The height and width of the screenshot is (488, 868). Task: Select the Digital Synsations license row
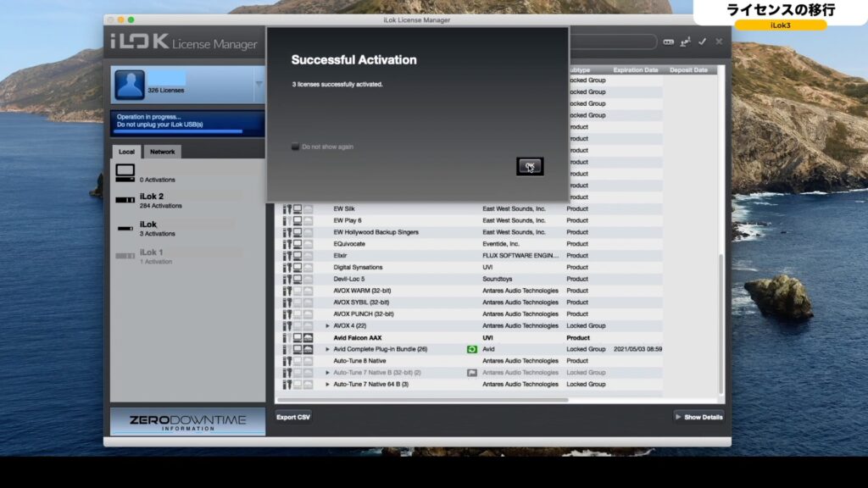point(470,267)
